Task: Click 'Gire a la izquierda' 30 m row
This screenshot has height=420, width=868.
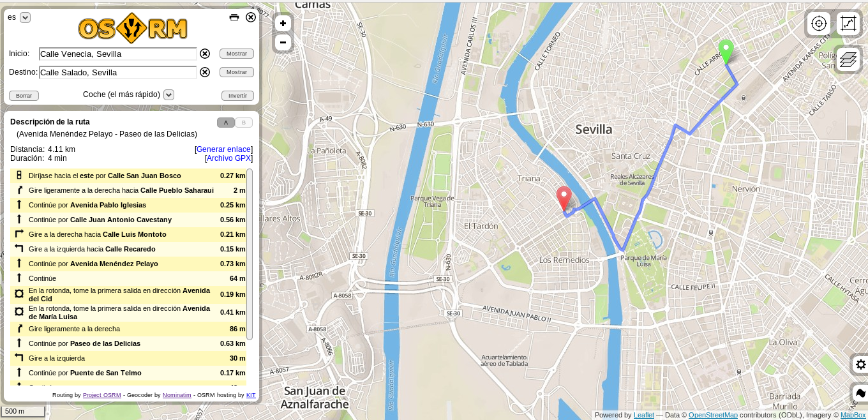Action: pos(128,358)
